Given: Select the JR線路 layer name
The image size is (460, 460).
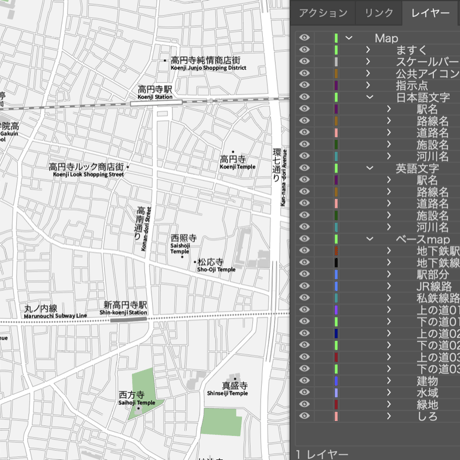Looking at the screenshot, I should (434, 286).
